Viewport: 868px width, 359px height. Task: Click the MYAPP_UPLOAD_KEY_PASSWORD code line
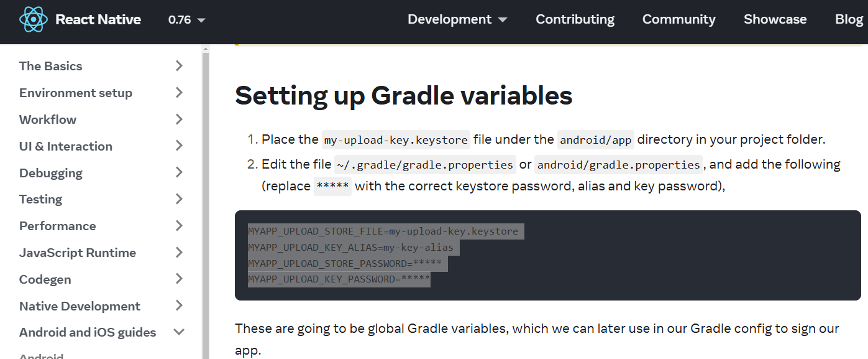pos(339,279)
